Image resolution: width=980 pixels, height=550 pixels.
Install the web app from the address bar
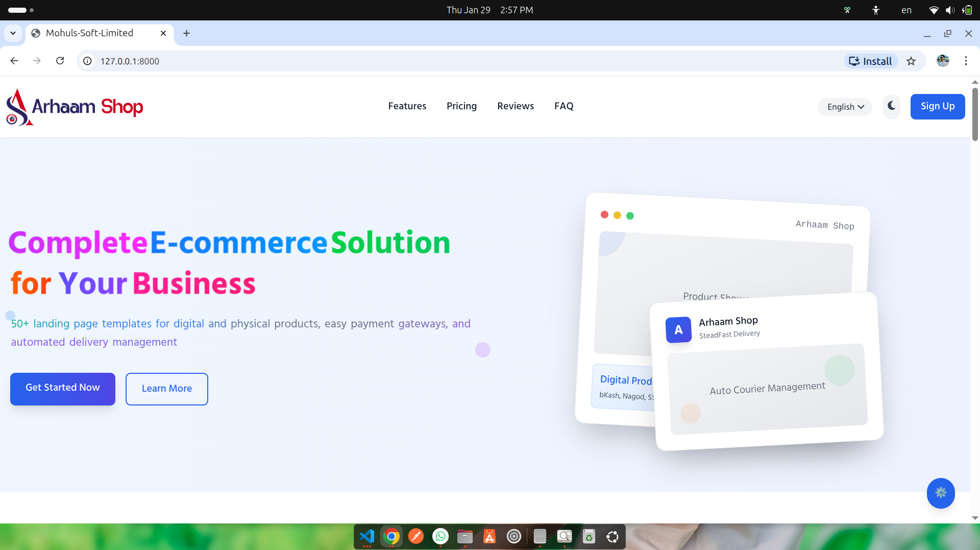871,61
